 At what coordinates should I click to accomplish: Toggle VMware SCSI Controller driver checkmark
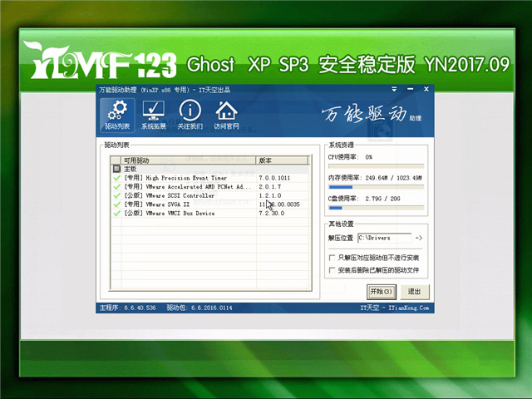(x=116, y=196)
